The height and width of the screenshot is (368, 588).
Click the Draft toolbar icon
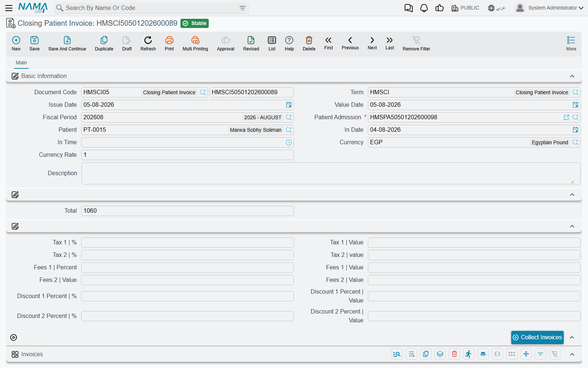pos(127,40)
